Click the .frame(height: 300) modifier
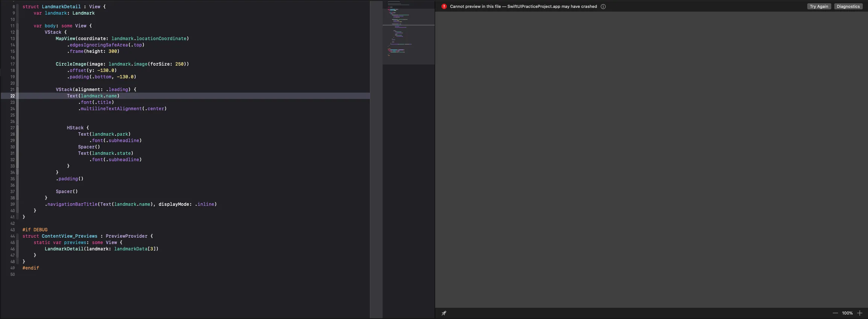Image resolution: width=868 pixels, height=319 pixels. [x=93, y=51]
